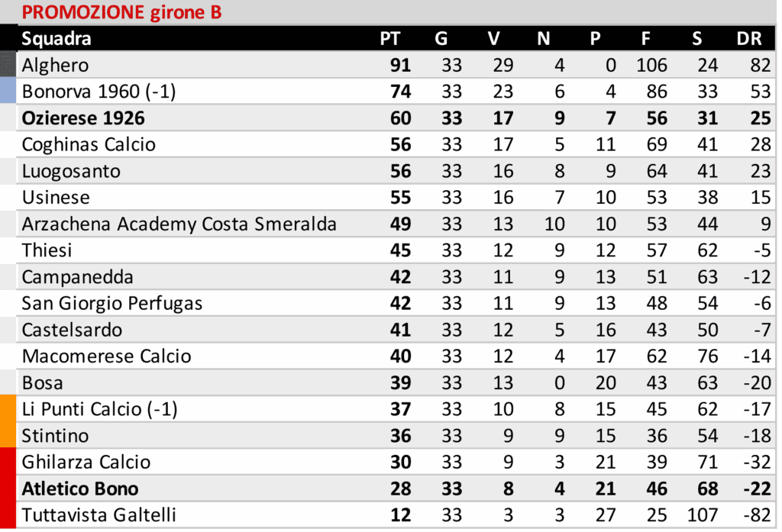This screenshot has width=782, height=532.
Task: Select Arzachena Academy Costa Smeralda row name
Action: tap(179, 224)
